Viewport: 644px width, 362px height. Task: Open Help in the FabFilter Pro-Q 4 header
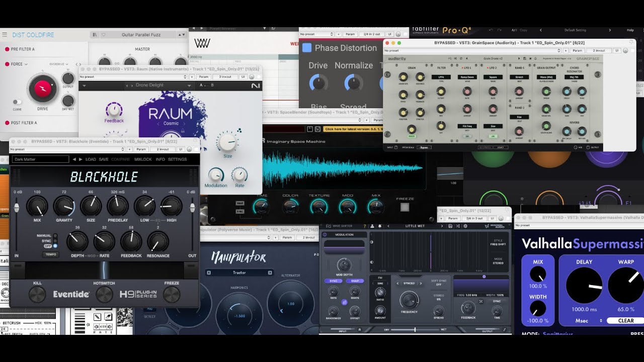tap(630, 30)
